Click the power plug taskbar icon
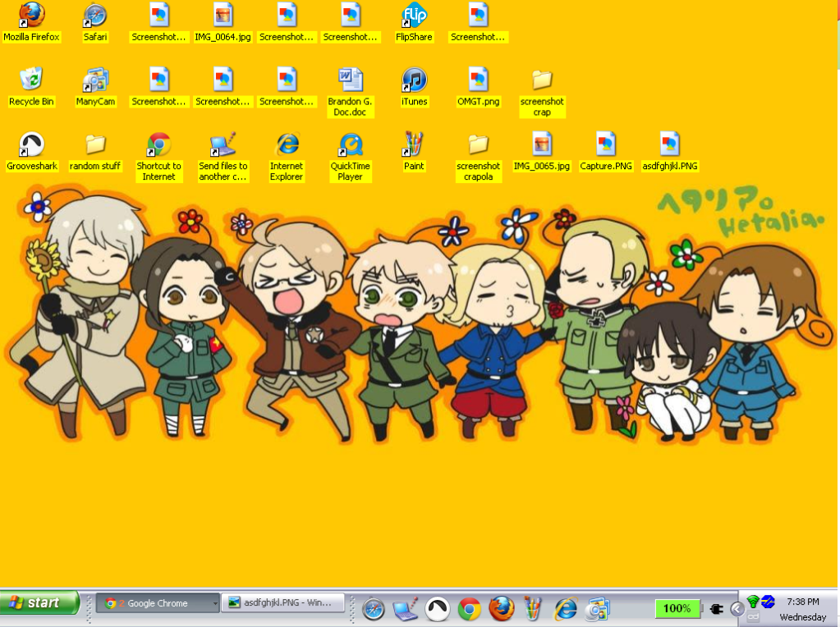Image resolution: width=840 pixels, height=627 pixels. click(716, 609)
